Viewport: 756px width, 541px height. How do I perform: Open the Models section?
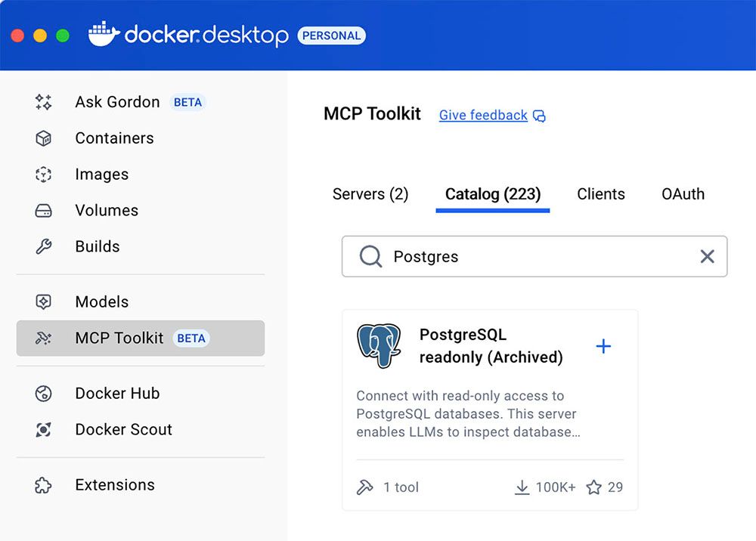pyautogui.click(x=141, y=302)
